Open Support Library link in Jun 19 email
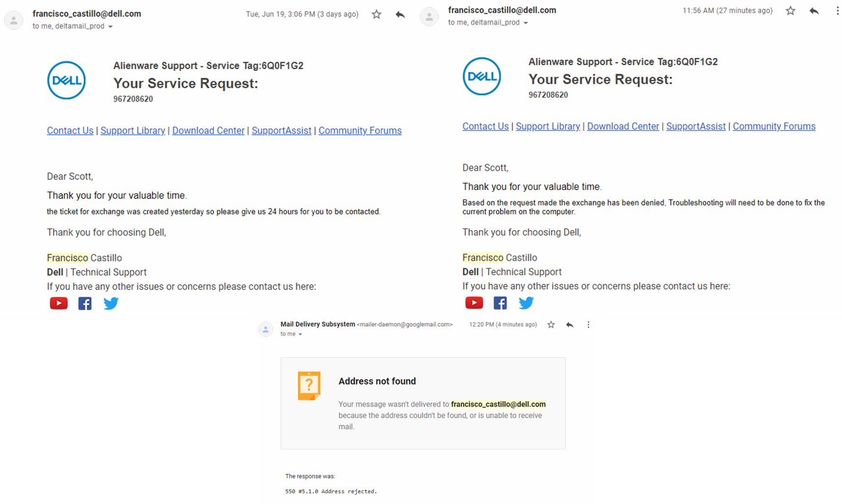Image resolution: width=842 pixels, height=504 pixels. (132, 131)
